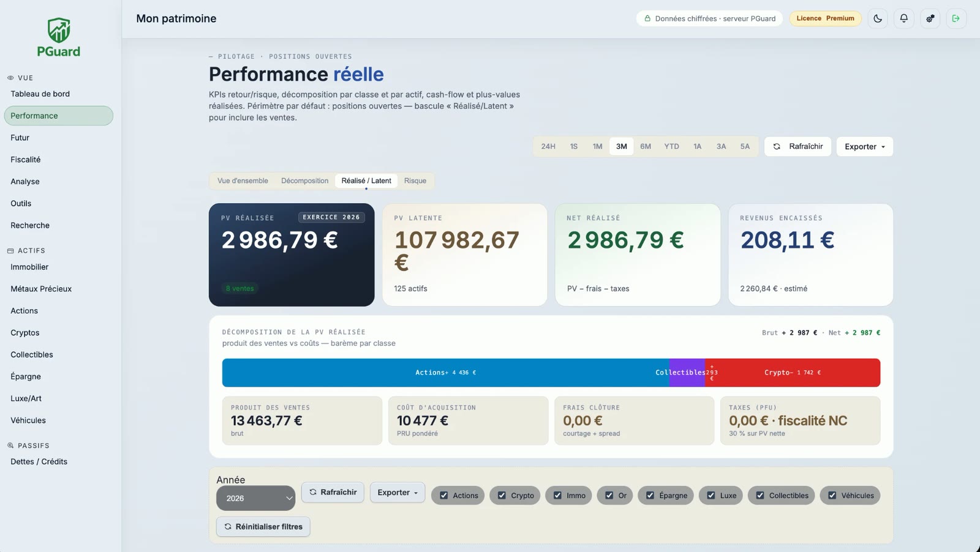Click the icon in Réinitialiser filtres

point(228,526)
